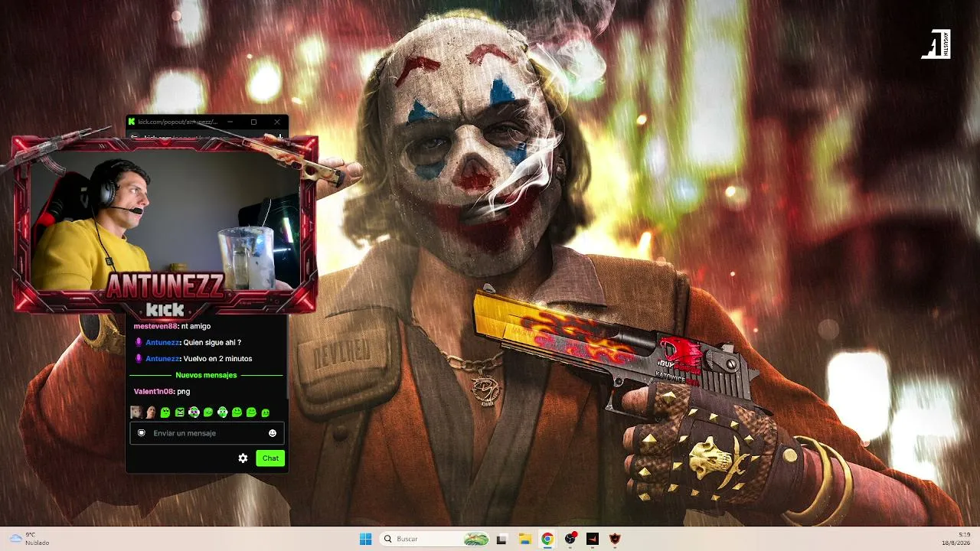Screen dimensions: 980x551
Task: Click the 'png' message from Valent1n08
Action: 184,392
